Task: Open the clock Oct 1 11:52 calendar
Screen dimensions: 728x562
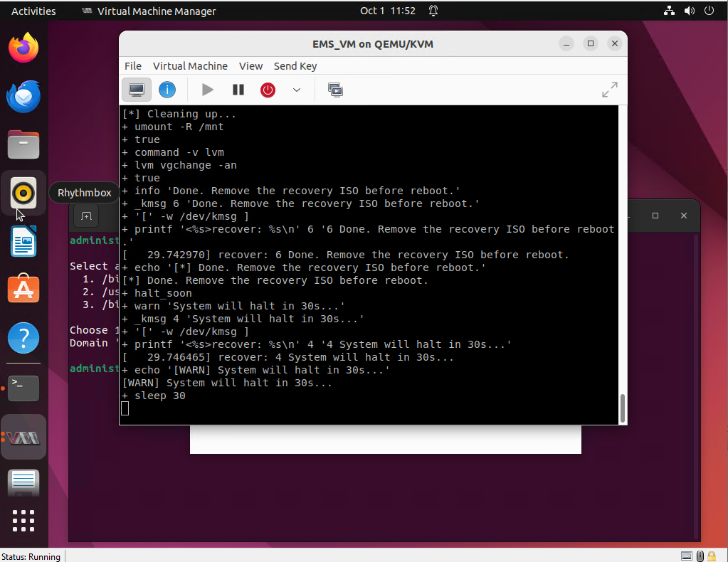Action: pos(388,11)
